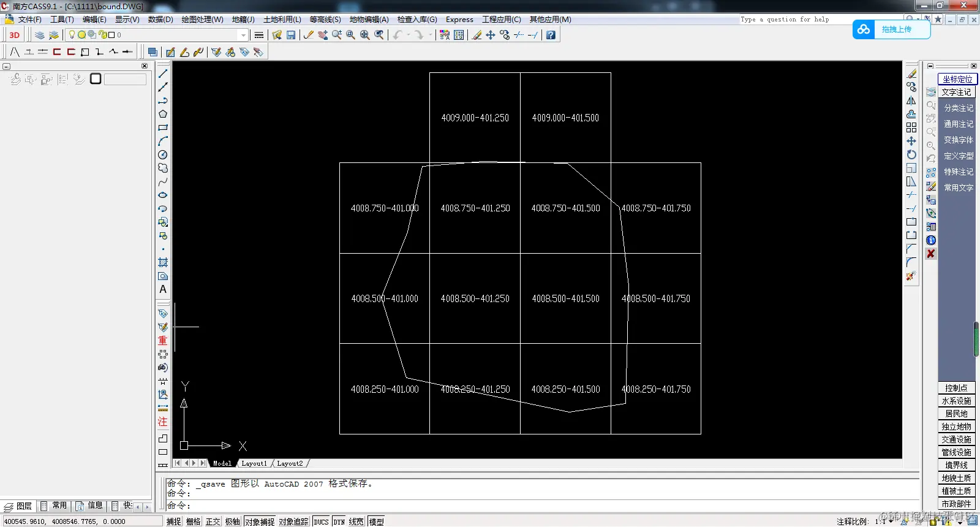
Task: Toggle 对象追踪 object tracking
Action: tap(294, 521)
